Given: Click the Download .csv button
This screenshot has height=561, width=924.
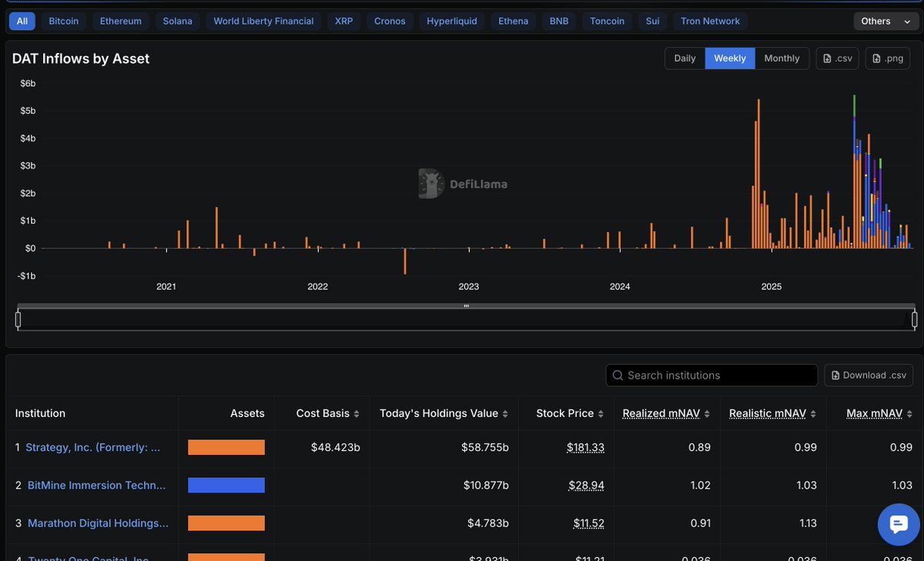Looking at the screenshot, I should (x=869, y=376).
